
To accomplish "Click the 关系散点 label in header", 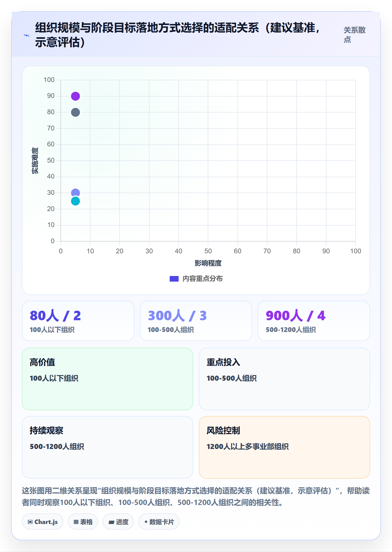I will pos(354,35).
